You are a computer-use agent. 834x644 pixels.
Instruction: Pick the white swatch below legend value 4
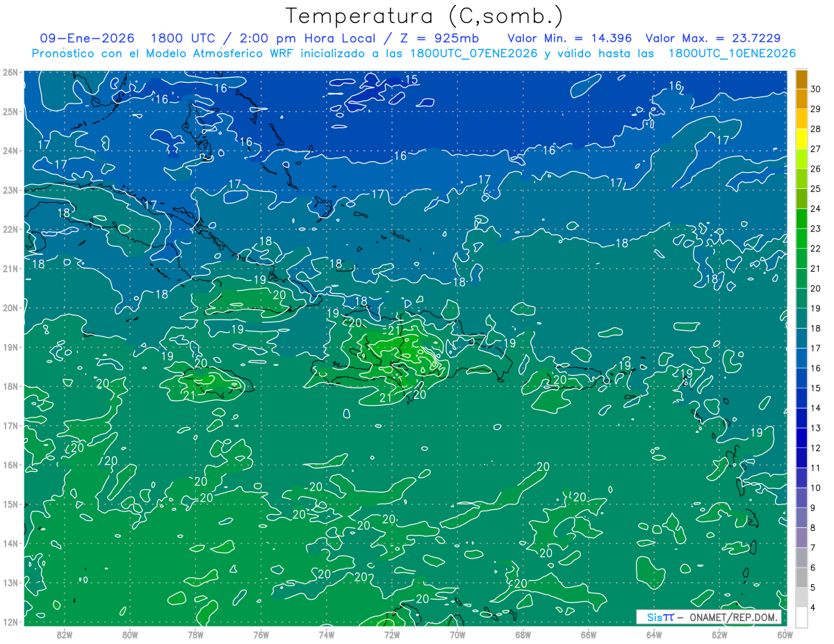pos(801,618)
